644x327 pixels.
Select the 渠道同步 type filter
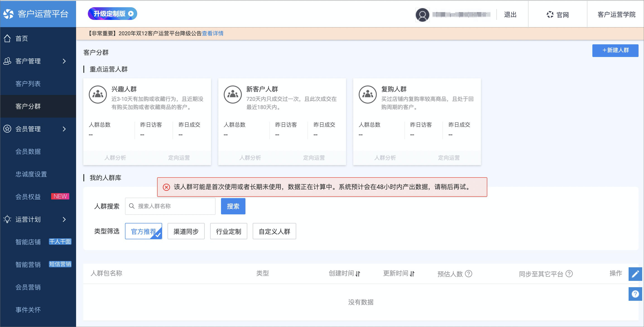point(186,231)
